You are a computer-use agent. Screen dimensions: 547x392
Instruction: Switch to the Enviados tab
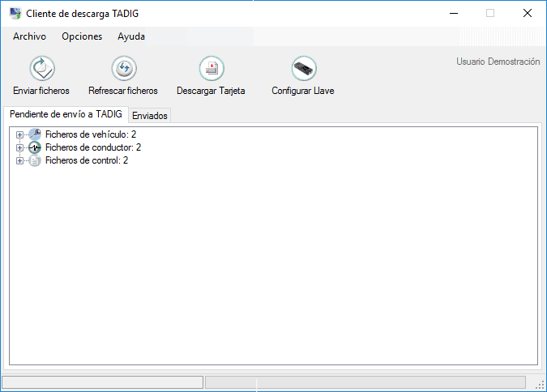[150, 116]
